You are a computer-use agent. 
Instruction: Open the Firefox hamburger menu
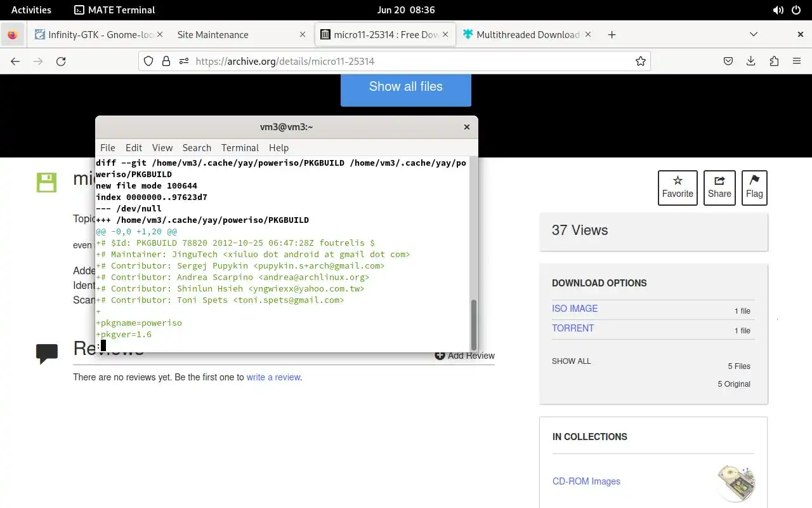pos(797,62)
